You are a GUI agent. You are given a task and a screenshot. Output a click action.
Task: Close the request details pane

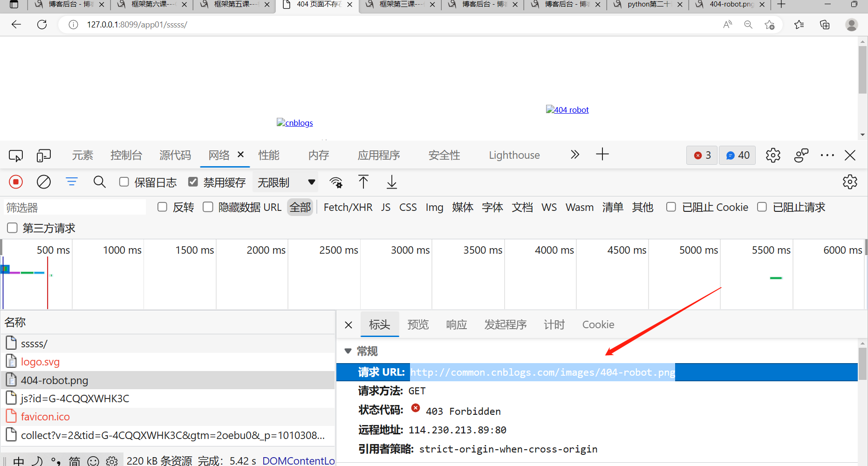click(349, 325)
